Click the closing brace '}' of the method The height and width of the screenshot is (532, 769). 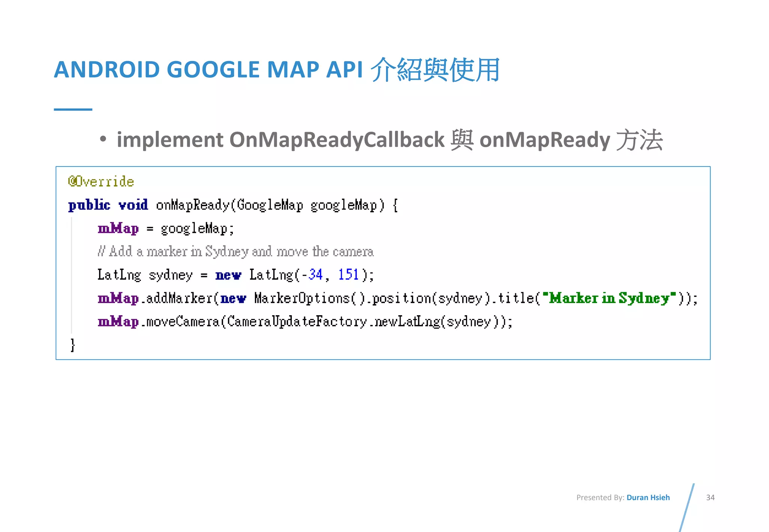(72, 345)
